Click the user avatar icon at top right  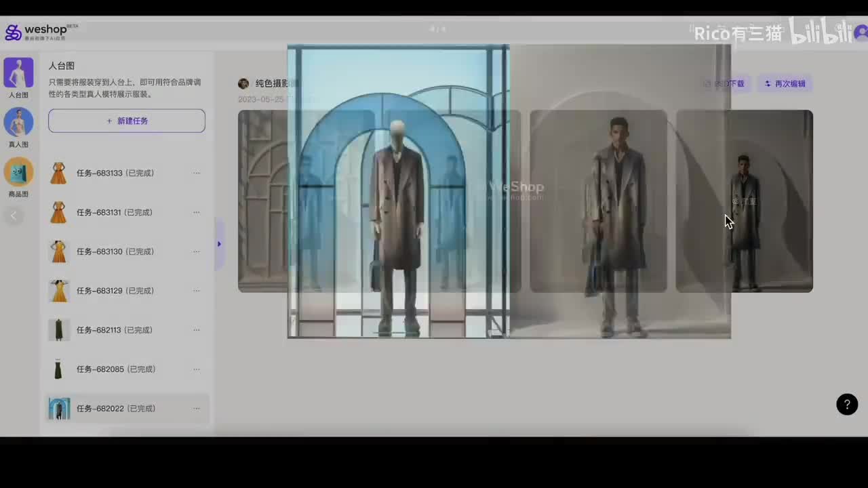click(861, 33)
